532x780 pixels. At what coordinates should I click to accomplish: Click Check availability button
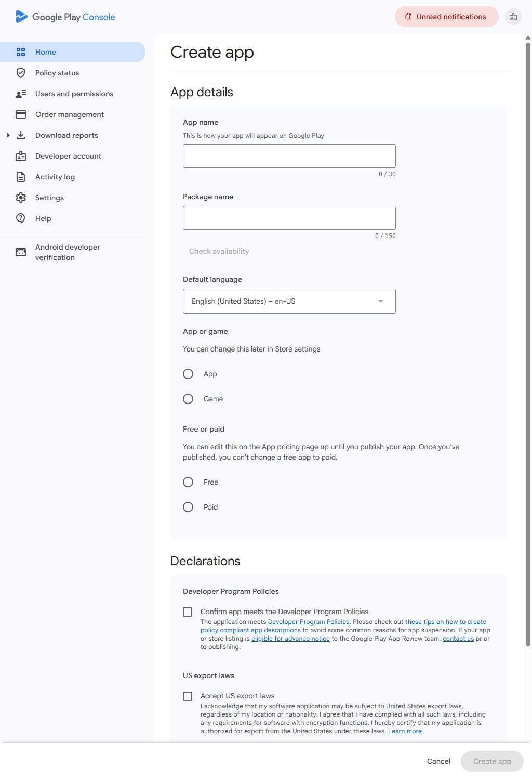pyautogui.click(x=219, y=251)
